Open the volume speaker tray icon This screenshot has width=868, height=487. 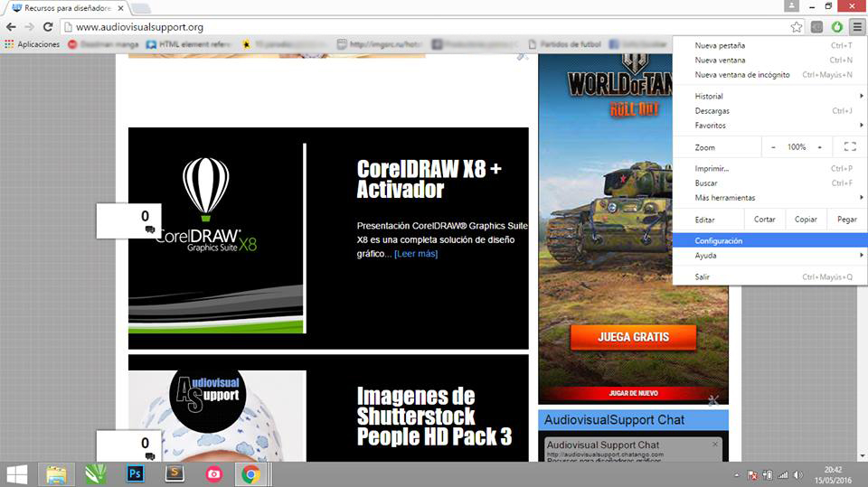[797, 475]
